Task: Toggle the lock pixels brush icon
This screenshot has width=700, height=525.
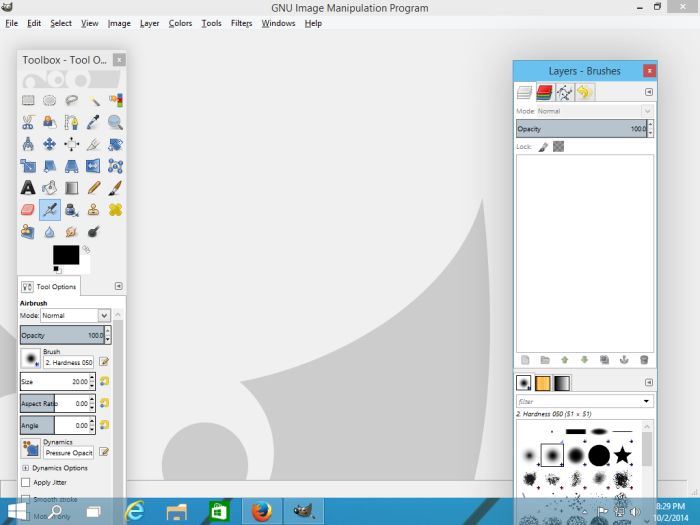Action: click(x=543, y=146)
